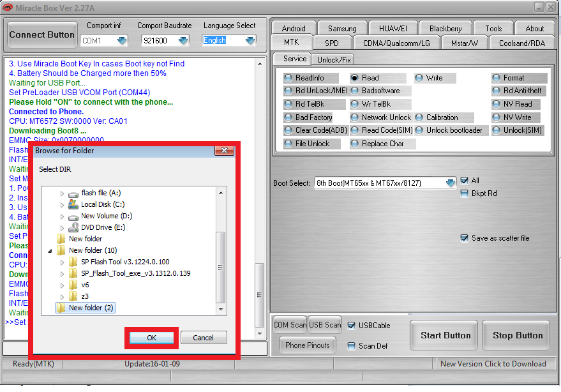
Task: Click the Local Disk (C:) drive icon
Action: tap(73, 204)
